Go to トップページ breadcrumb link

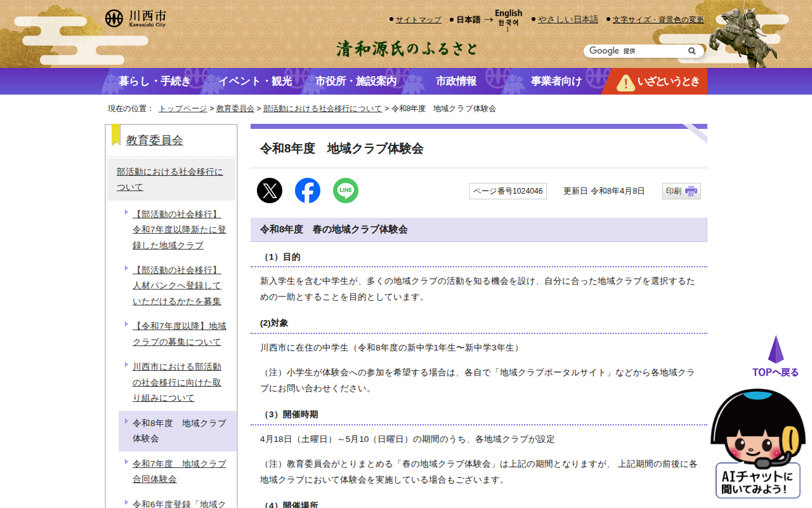click(x=183, y=109)
